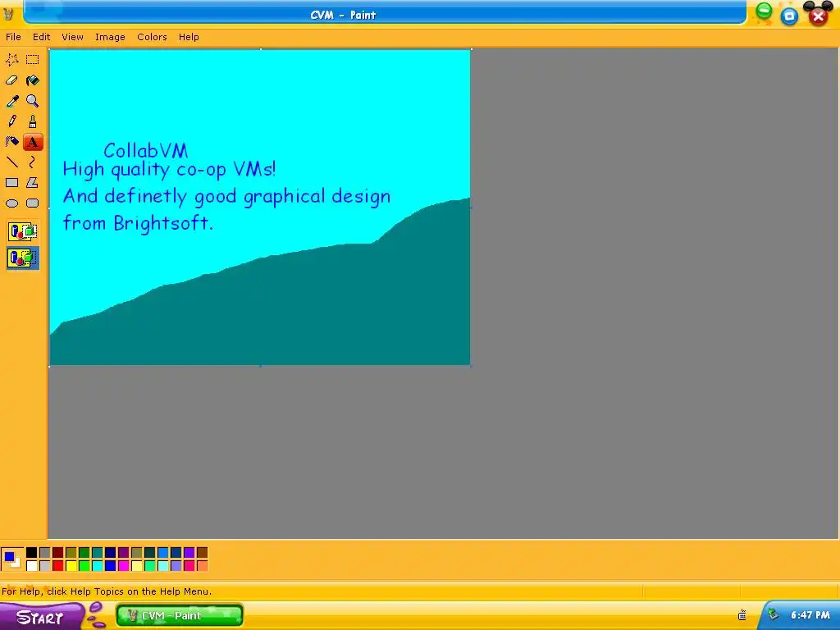
Task: Open the Edit menu
Action: point(41,37)
